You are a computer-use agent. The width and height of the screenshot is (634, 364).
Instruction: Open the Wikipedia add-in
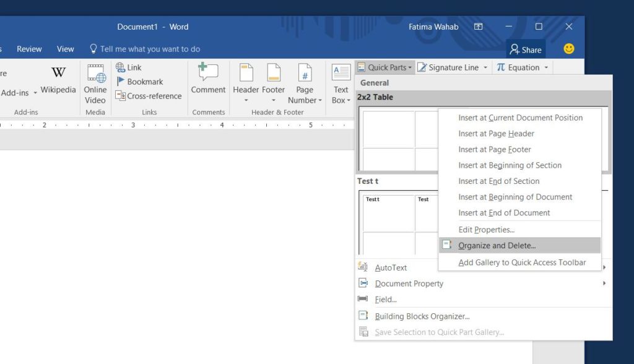pyautogui.click(x=58, y=81)
